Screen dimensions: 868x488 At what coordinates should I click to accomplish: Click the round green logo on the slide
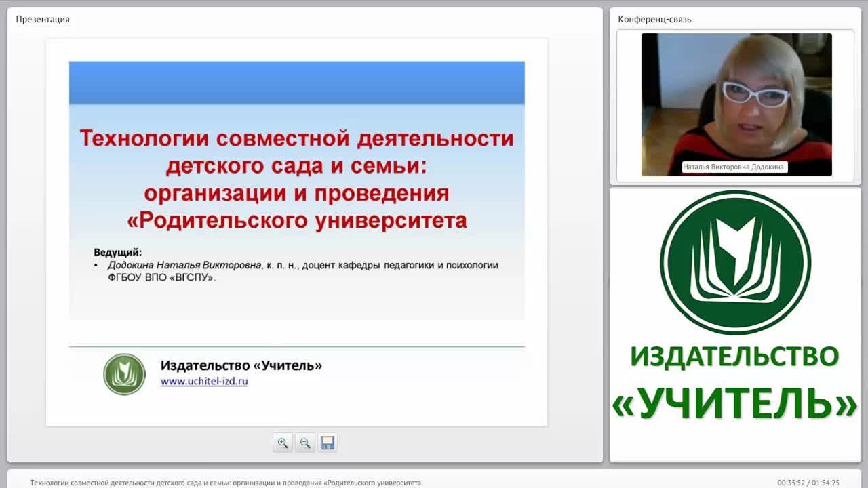point(124,374)
